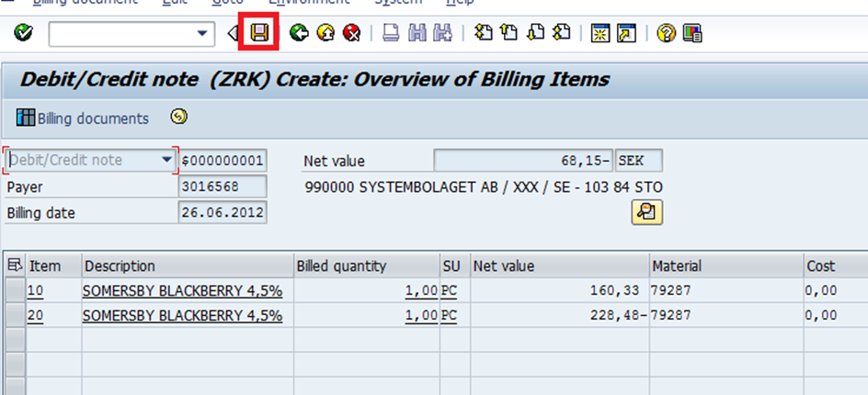This screenshot has width=868, height=395.
Task: Expand the Debit/Credit note dropdown
Action: click(166, 160)
